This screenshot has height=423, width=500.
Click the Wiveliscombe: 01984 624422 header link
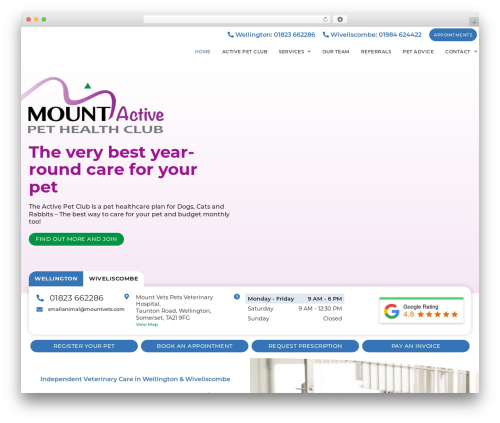[x=372, y=35]
